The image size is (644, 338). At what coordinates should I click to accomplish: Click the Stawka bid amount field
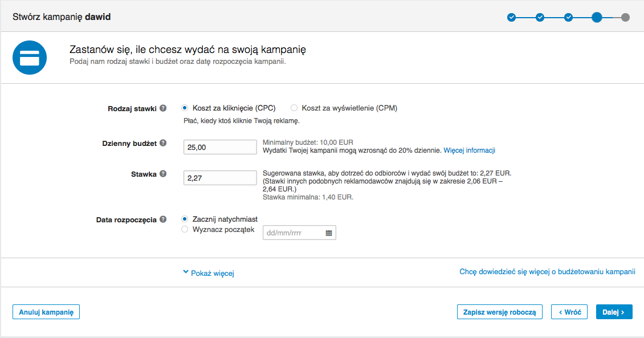(x=220, y=178)
